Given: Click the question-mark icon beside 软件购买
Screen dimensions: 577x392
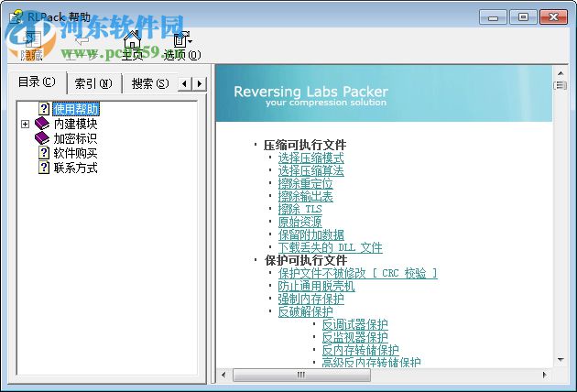Looking at the screenshot, I should click(44, 153).
